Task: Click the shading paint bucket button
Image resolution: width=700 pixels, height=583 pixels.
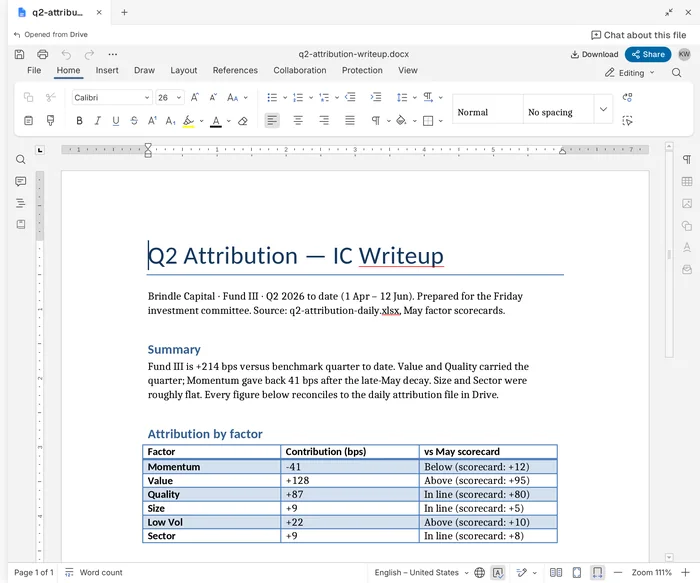Action: [401, 121]
